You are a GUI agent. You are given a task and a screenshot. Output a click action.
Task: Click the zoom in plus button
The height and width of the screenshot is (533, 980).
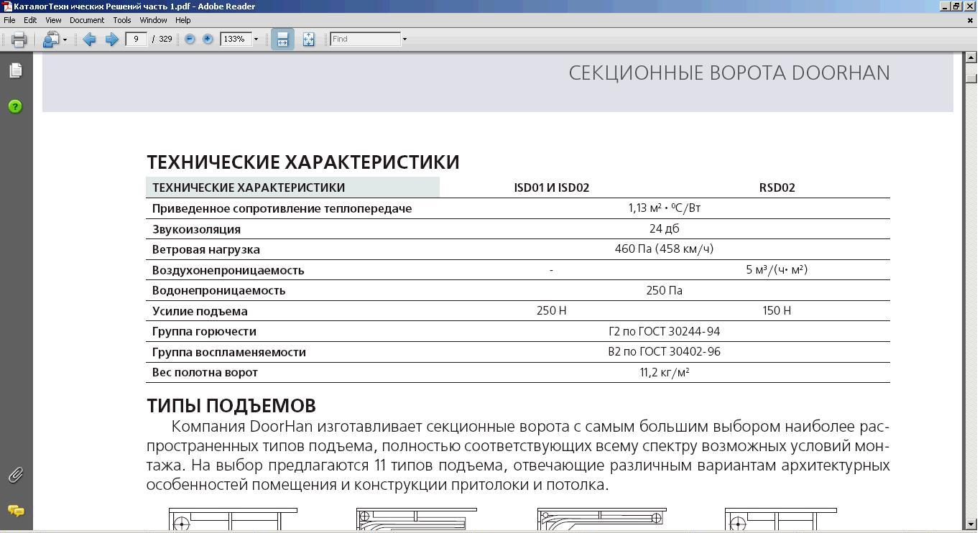click(x=208, y=40)
